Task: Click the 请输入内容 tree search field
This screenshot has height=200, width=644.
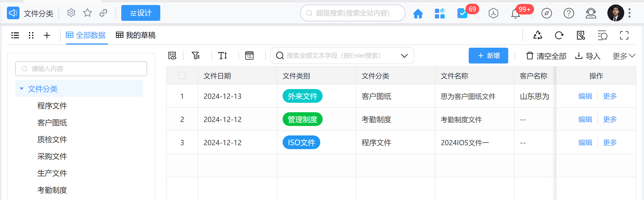Action: coord(81,69)
